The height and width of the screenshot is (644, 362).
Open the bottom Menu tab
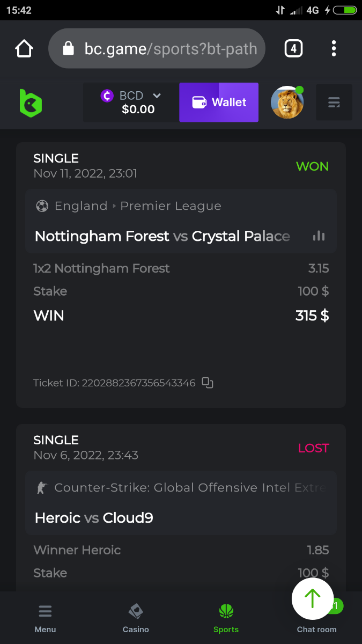click(45, 618)
